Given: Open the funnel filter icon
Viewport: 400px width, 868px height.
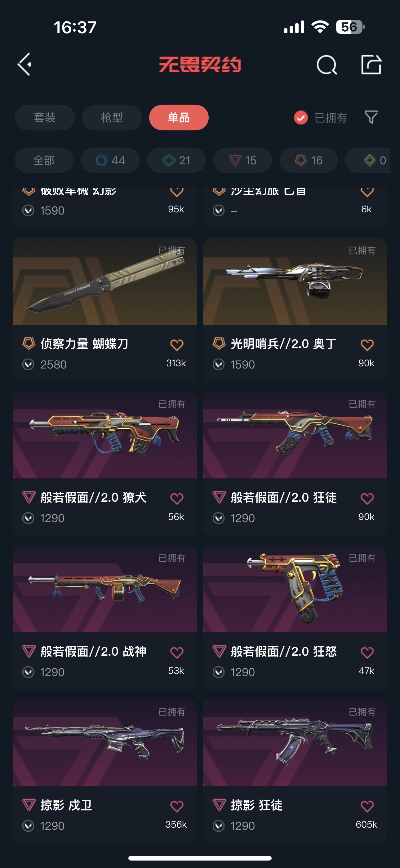Looking at the screenshot, I should click(x=371, y=117).
